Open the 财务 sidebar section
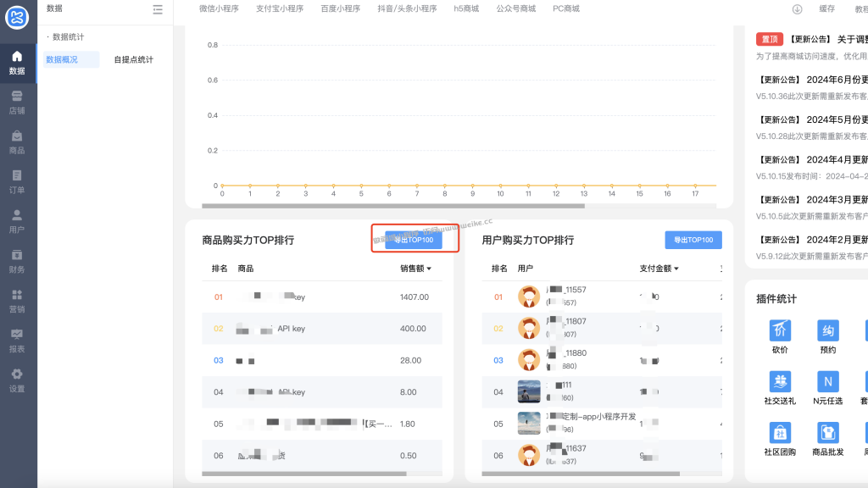Image resolution: width=868 pixels, height=488 pixels. pos(17,262)
